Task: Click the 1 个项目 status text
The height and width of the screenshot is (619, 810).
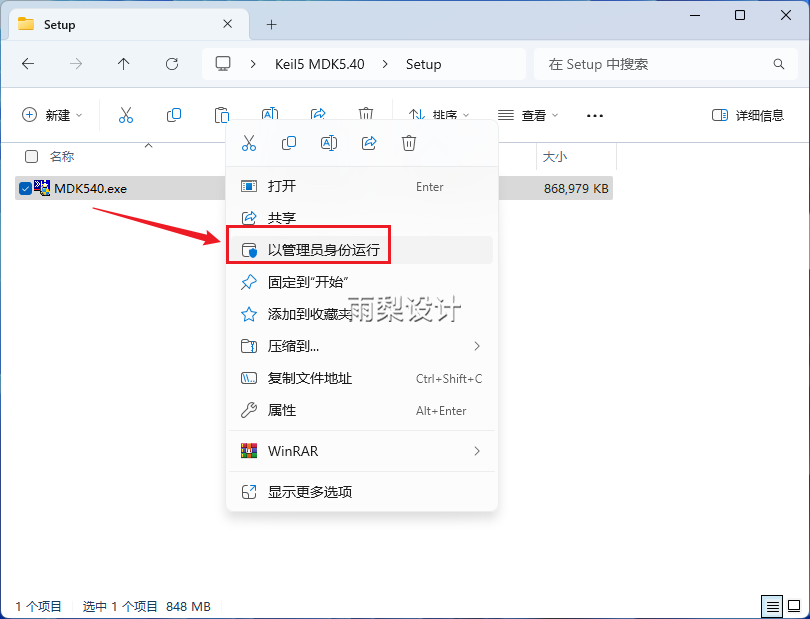Action: [x=38, y=606]
